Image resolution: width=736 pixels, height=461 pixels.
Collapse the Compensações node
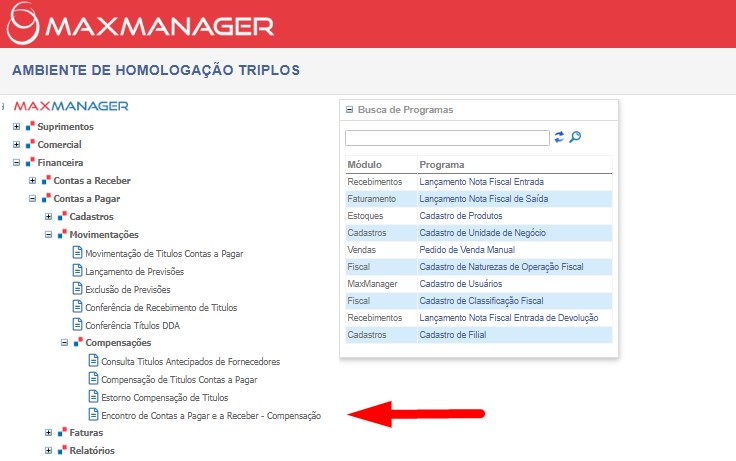(x=64, y=342)
